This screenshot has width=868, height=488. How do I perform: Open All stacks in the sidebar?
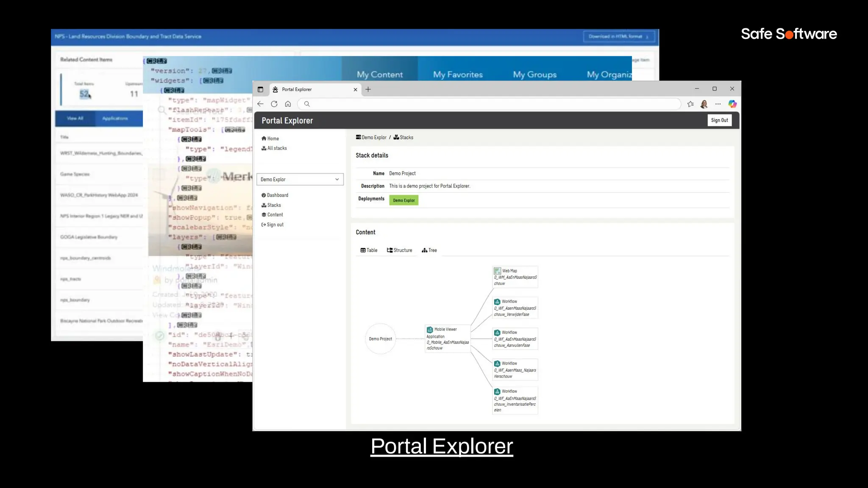tap(274, 148)
